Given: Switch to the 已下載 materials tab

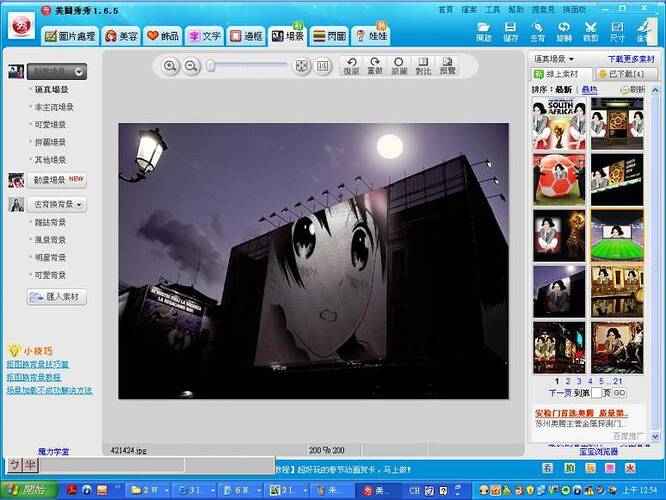Looking at the screenshot, I should 626,75.
